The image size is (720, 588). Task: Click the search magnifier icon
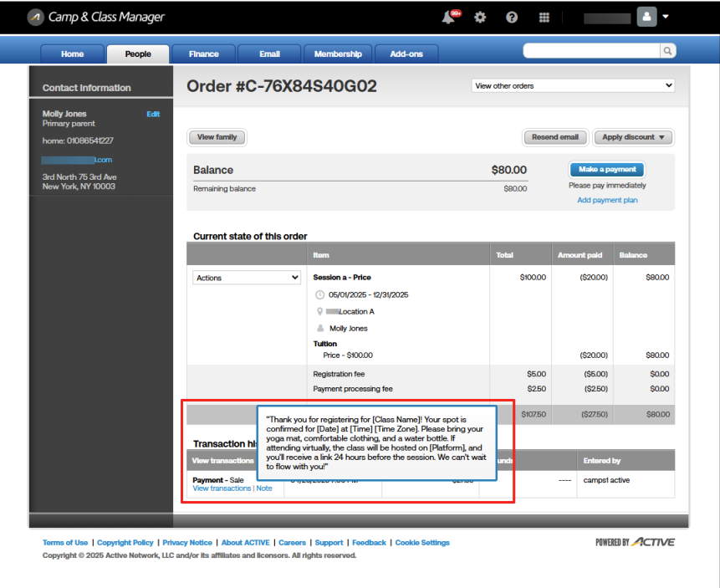(x=667, y=51)
